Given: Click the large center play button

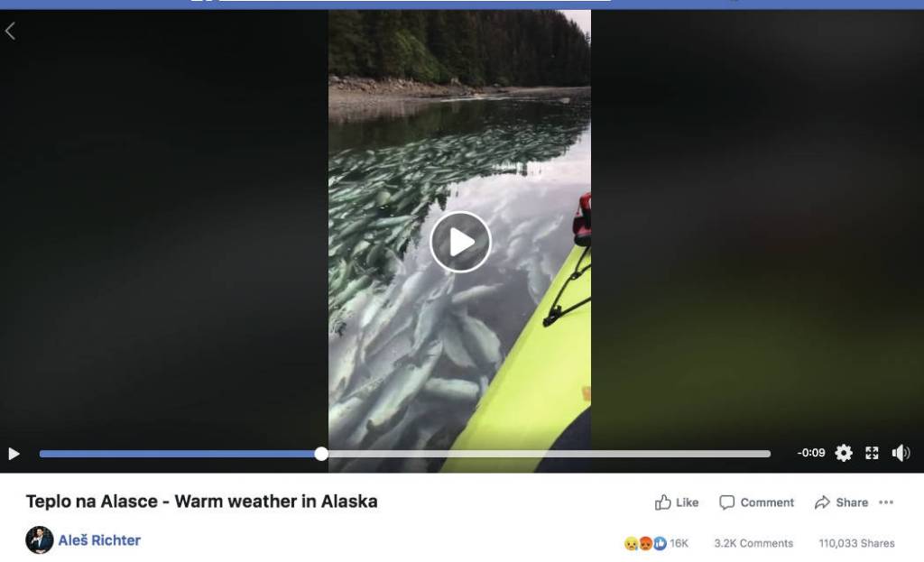Looking at the screenshot, I should [x=460, y=242].
